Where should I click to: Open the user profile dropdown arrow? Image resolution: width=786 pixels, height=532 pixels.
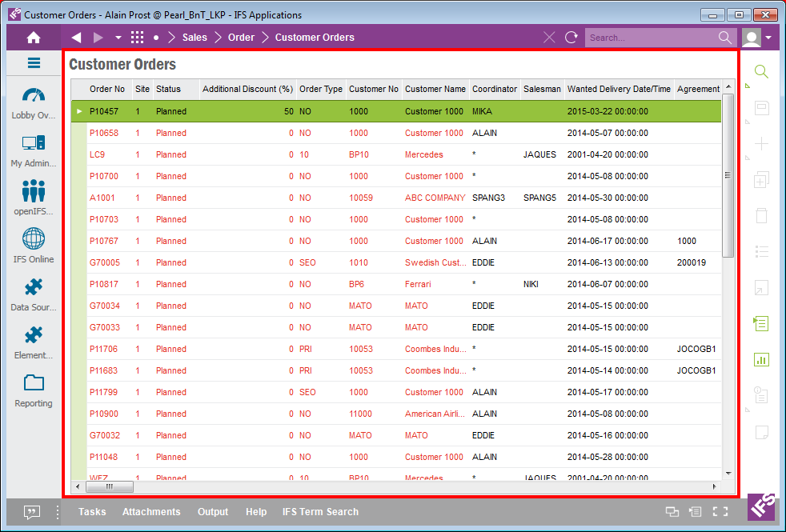click(769, 38)
